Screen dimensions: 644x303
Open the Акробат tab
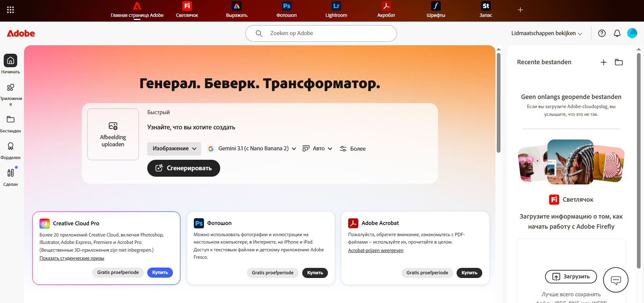(x=386, y=10)
